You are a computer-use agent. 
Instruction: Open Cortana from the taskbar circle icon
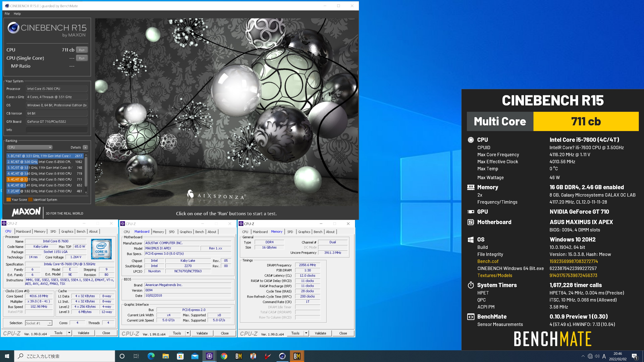click(x=122, y=356)
